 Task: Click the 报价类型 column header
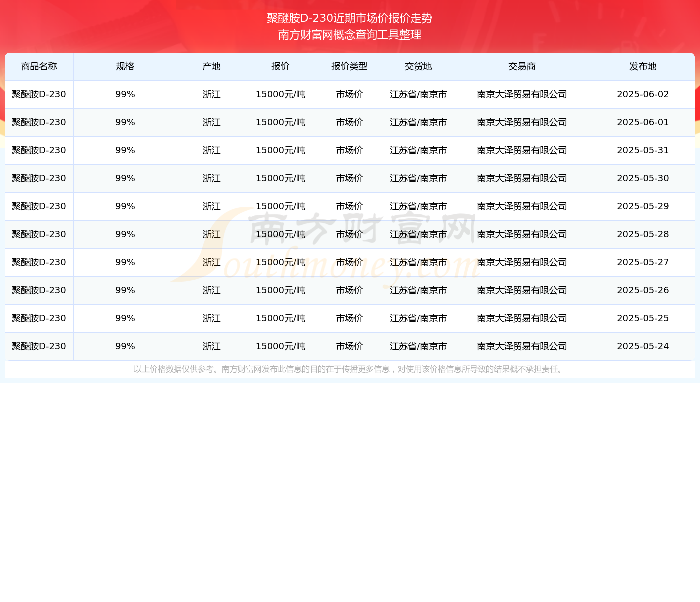click(x=349, y=66)
